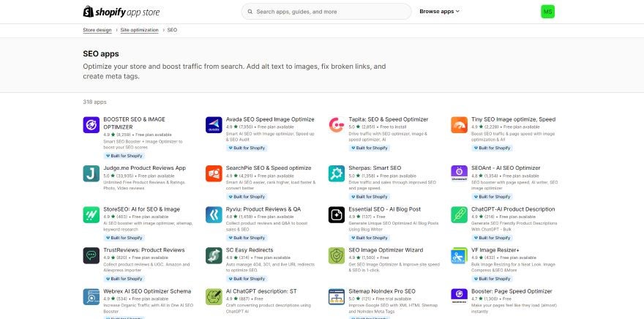Open BOOSTER SEO & IMAGE OPTIMIZER title
644x319 pixels.
point(135,123)
